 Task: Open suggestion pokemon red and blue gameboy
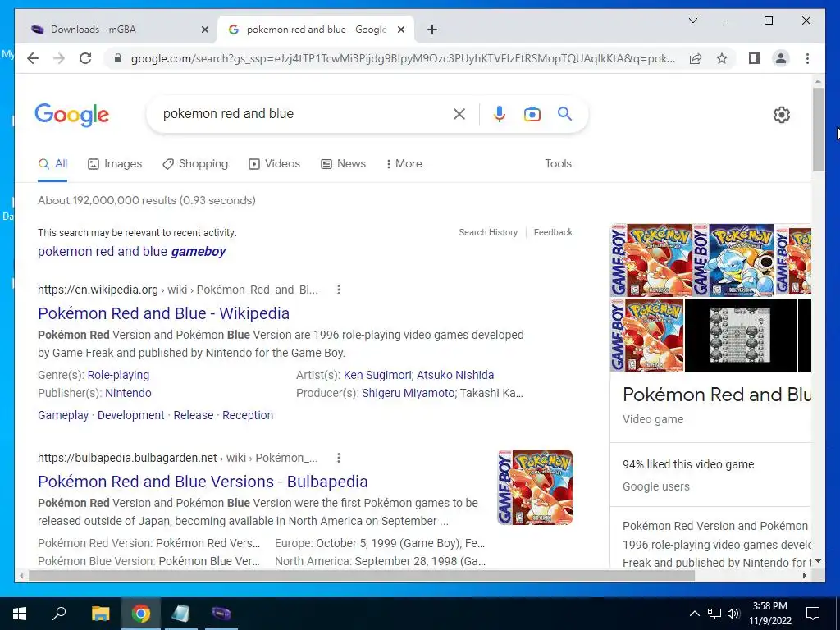click(x=132, y=251)
